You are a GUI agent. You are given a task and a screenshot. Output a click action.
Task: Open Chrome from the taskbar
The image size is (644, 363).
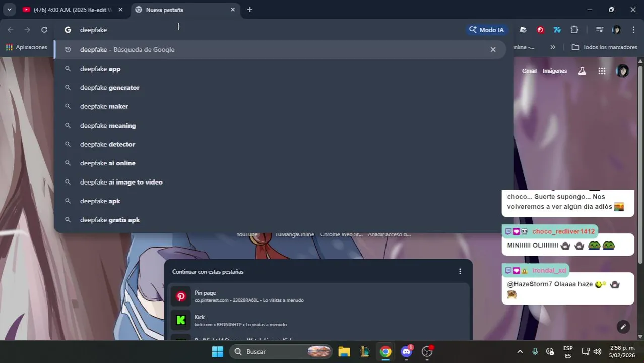385,352
